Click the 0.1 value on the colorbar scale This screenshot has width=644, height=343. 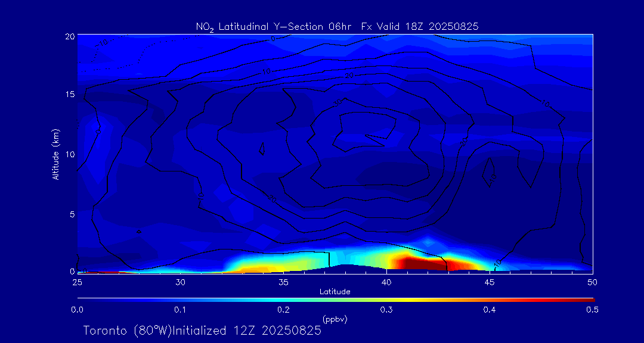(x=180, y=310)
